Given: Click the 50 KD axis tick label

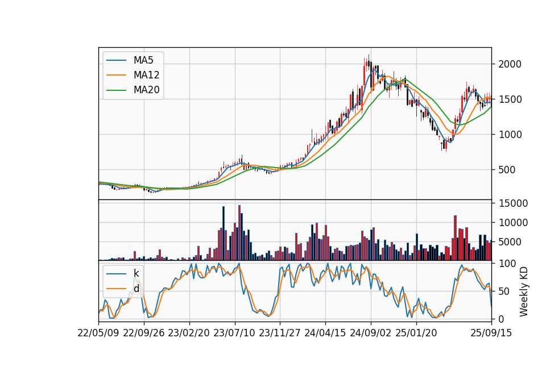Looking at the screenshot, I should (x=504, y=291).
